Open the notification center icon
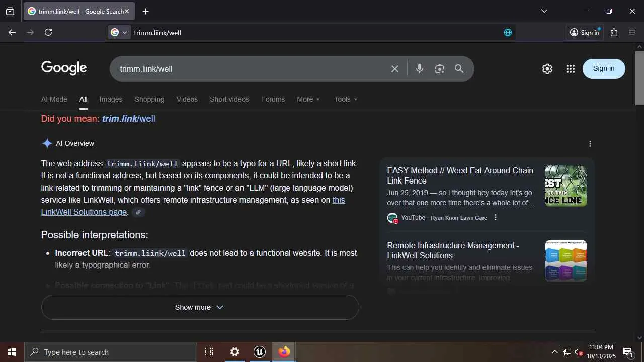644x362 pixels. [x=628, y=352]
